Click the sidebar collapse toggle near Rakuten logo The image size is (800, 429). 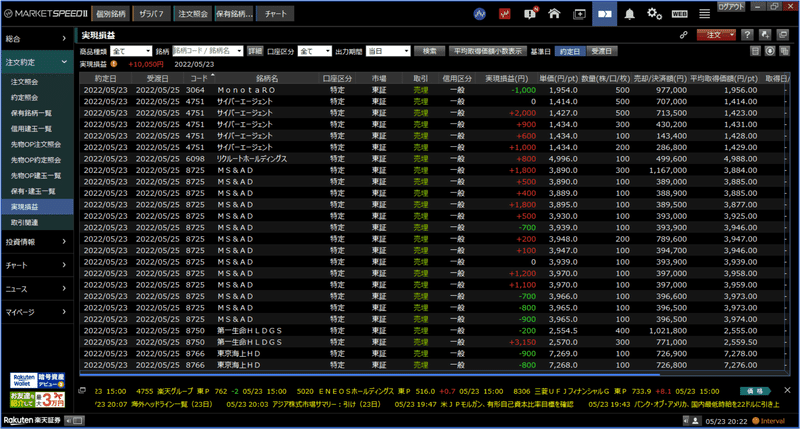pos(74,421)
